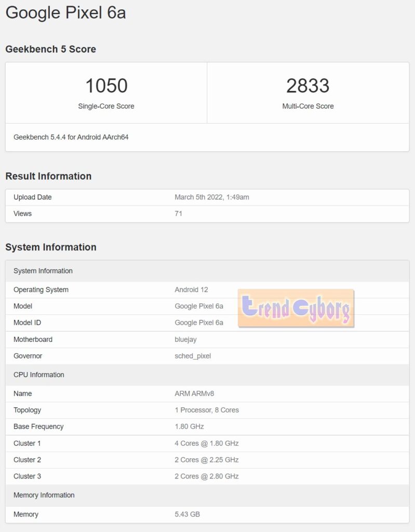Viewport: 415px width, 532px height.
Task: Click the Single-Core Score label
Action: pyautogui.click(x=106, y=106)
